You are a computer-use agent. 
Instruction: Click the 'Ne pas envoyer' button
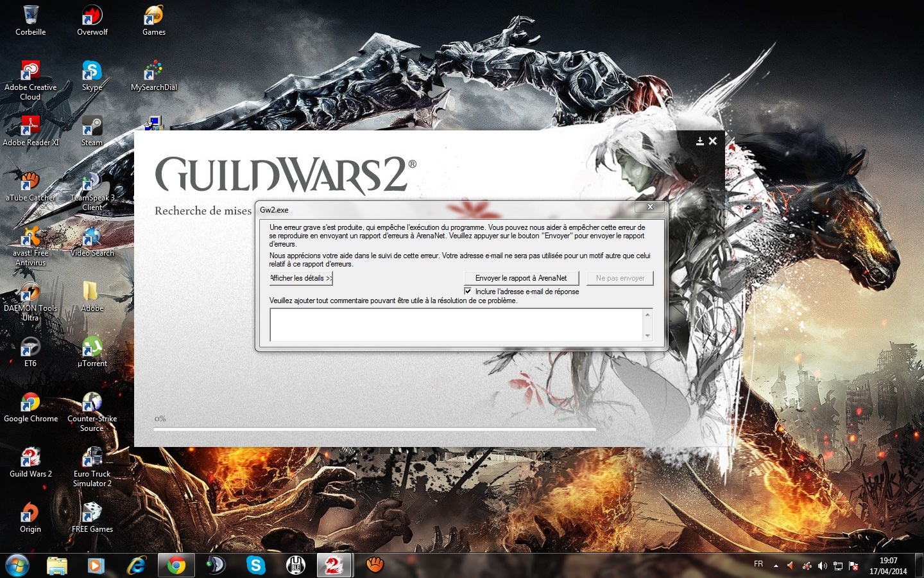click(620, 278)
